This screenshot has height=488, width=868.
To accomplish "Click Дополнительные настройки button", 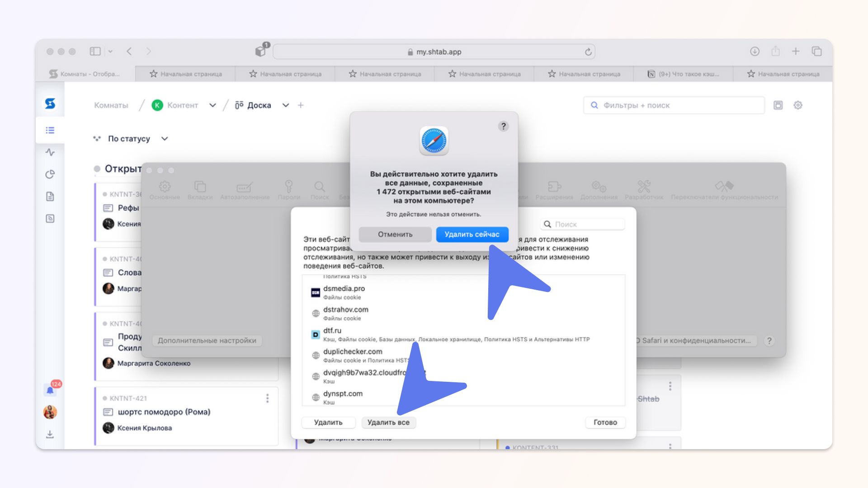I will 207,340.
